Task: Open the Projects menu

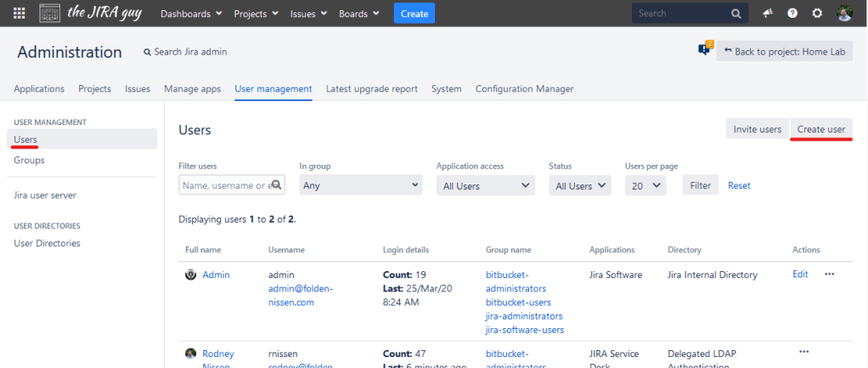Action: [256, 14]
